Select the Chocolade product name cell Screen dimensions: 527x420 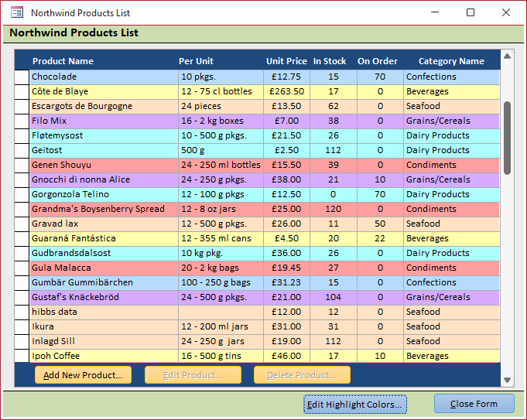[104, 77]
